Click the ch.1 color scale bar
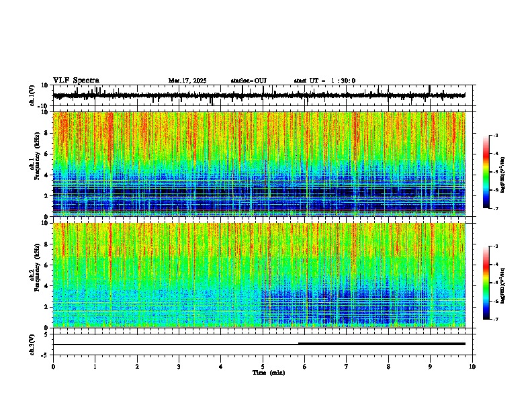Image resolution: width=532 pixels, height=411 pixels. point(486,172)
